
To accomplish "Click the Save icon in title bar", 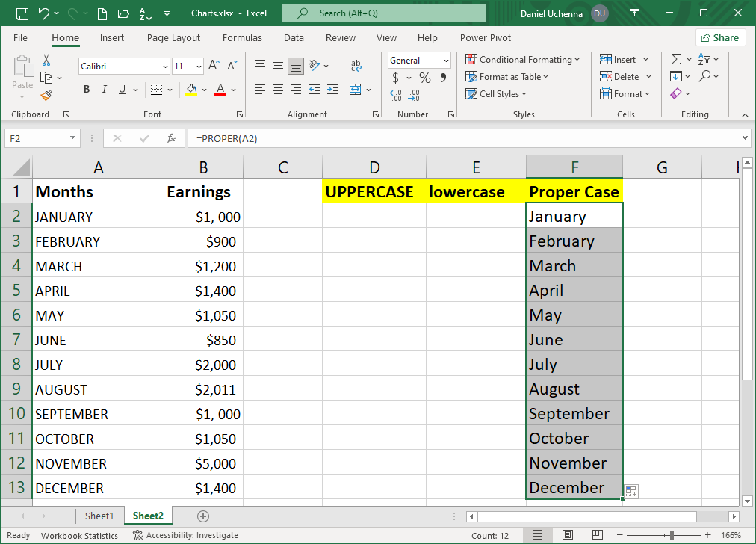I will click(x=22, y=13).
